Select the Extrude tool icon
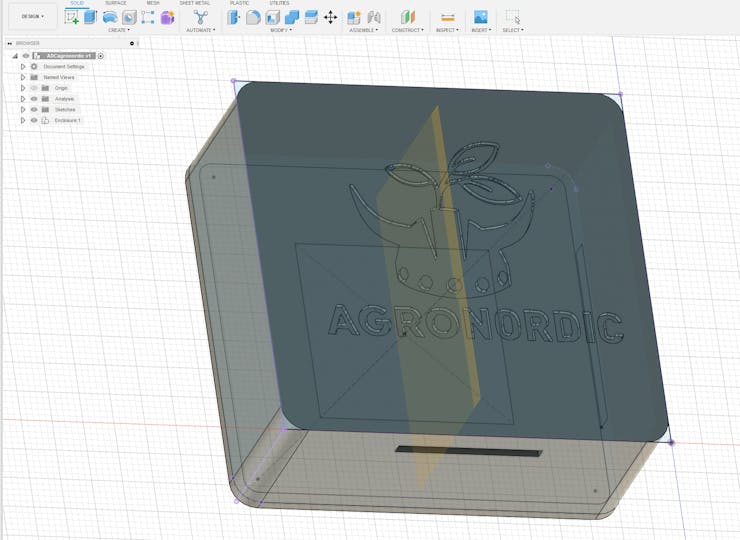 (x=91, y=17)
